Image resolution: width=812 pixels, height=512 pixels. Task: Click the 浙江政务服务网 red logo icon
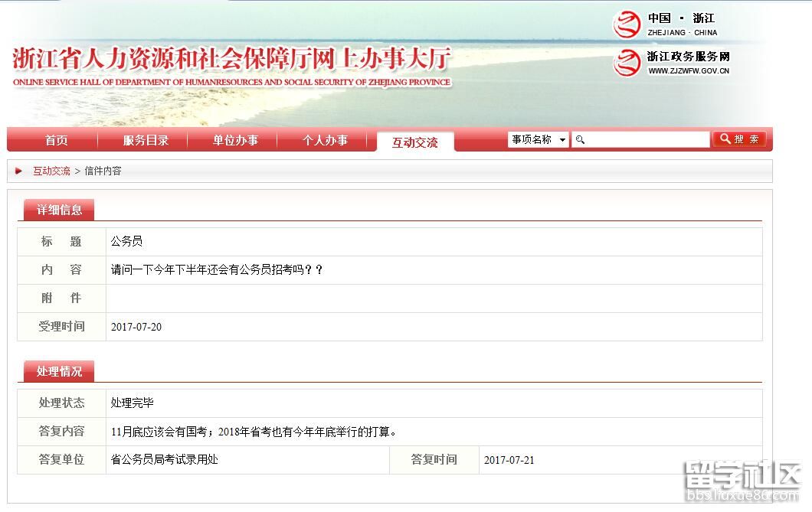(627, 62)
